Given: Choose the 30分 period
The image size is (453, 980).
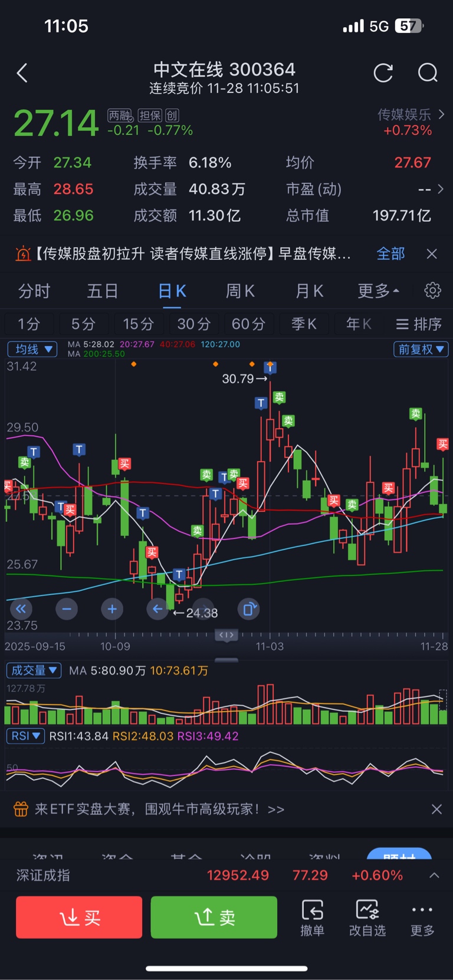Looking at the screenshot, I should 193,324.
